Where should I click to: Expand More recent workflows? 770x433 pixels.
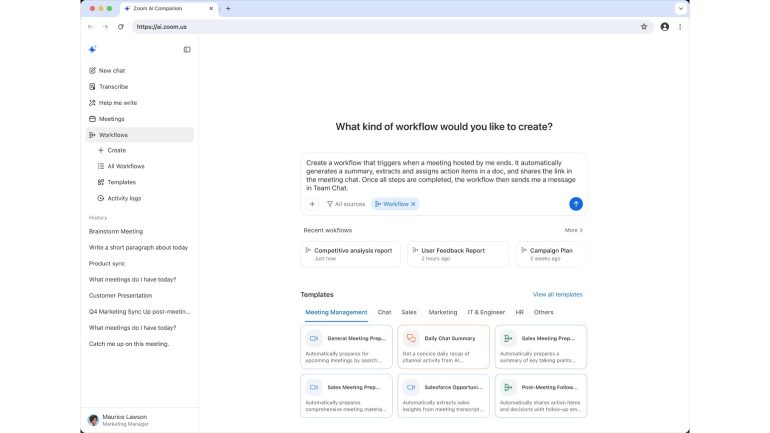pyautogui.click(x=573, y=230)
